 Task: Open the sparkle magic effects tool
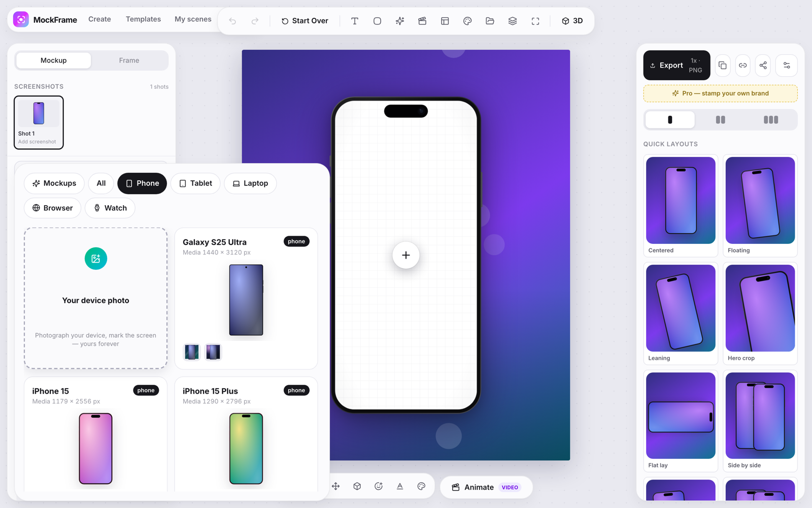pos(400,21)
